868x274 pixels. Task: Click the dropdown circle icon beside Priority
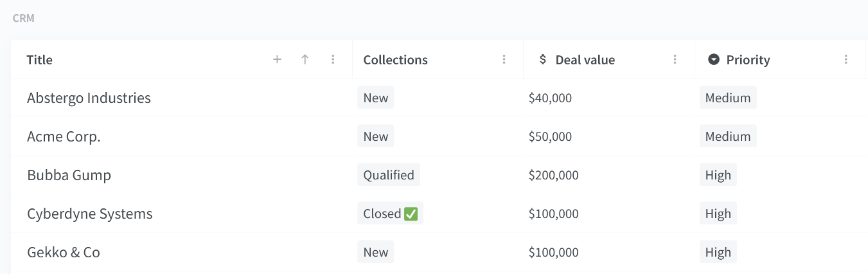[x=714, y=60]
